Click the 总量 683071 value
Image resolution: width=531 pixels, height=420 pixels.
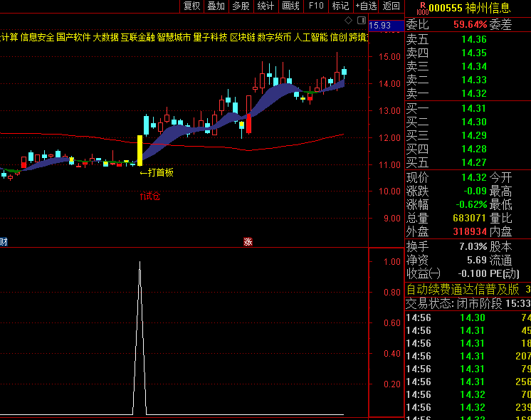(x=469, y=219)
